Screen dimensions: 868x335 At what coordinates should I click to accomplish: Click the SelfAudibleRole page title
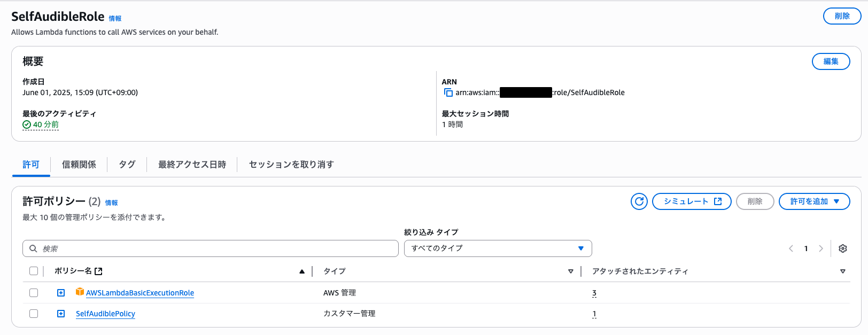(x=58, y=17)
